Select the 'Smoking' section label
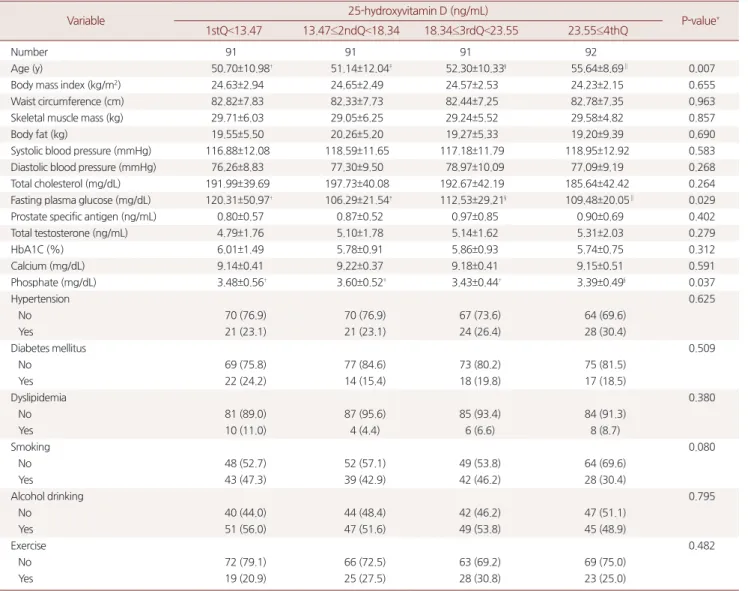The width and height of the screenshot is (748, 591). (x=30, y=447)
